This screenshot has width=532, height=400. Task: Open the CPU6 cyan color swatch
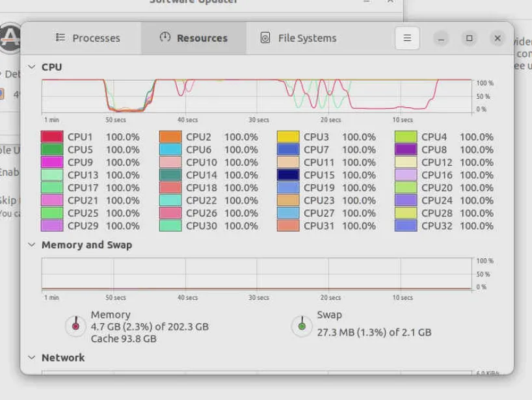[170, 150]
